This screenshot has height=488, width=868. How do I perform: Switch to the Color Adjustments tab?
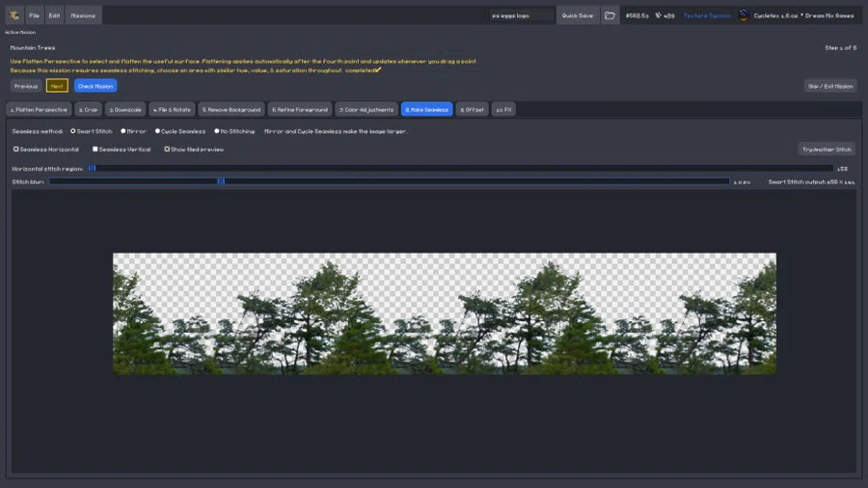[x=366, y=110]
